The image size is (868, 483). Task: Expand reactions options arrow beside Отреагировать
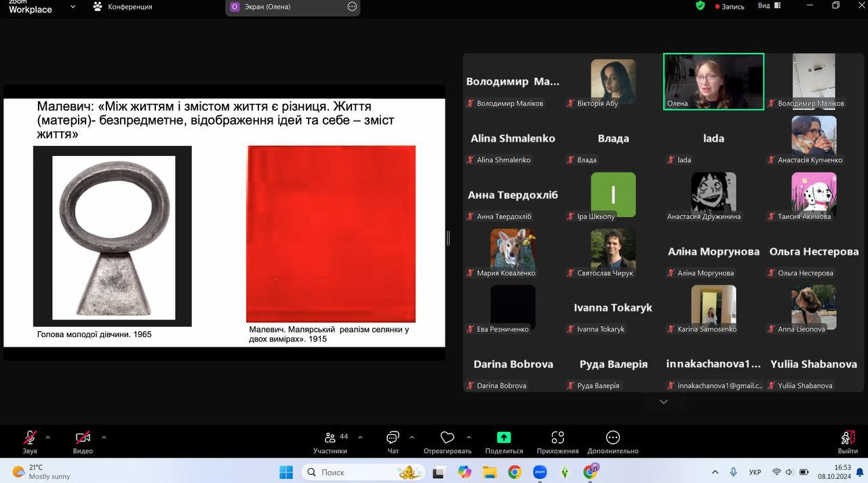point(469,437)
